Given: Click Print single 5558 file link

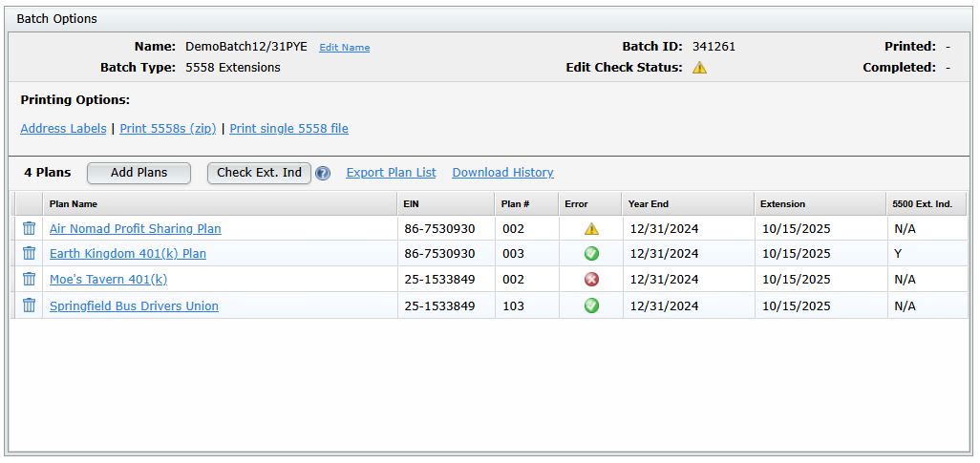Looking at the screenshot, I should [288, 129].
